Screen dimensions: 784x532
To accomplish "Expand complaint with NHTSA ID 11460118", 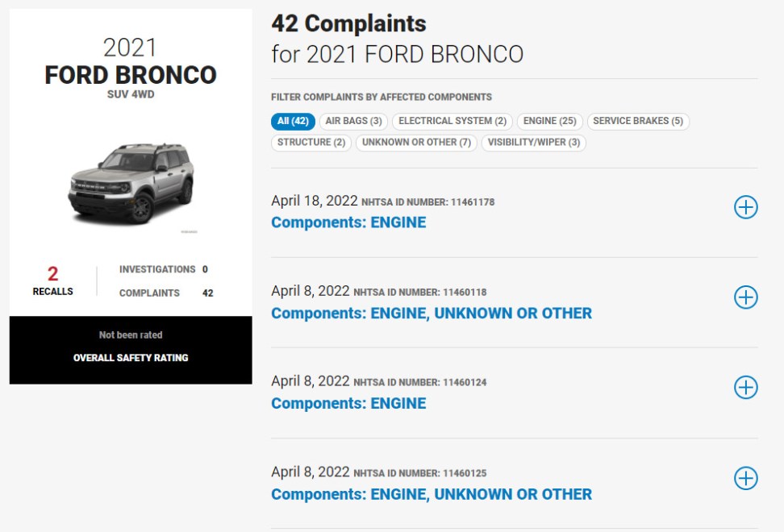I will point(745,297).
